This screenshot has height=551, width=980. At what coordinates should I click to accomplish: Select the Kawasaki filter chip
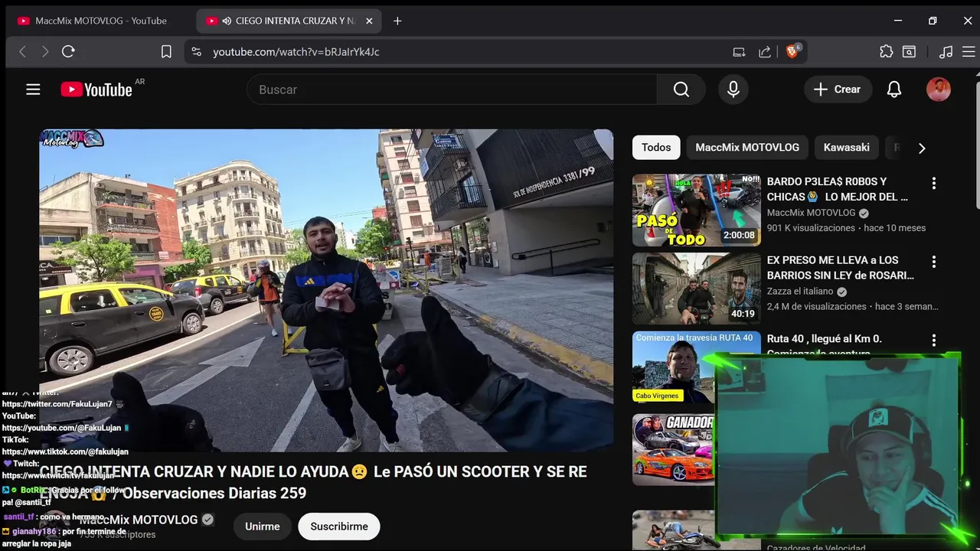[846, 148]
